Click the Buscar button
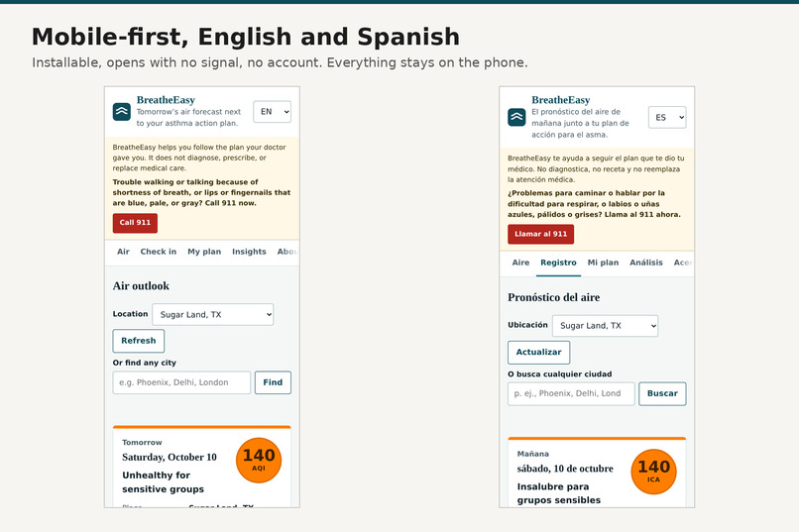 (x=662, y=393)
